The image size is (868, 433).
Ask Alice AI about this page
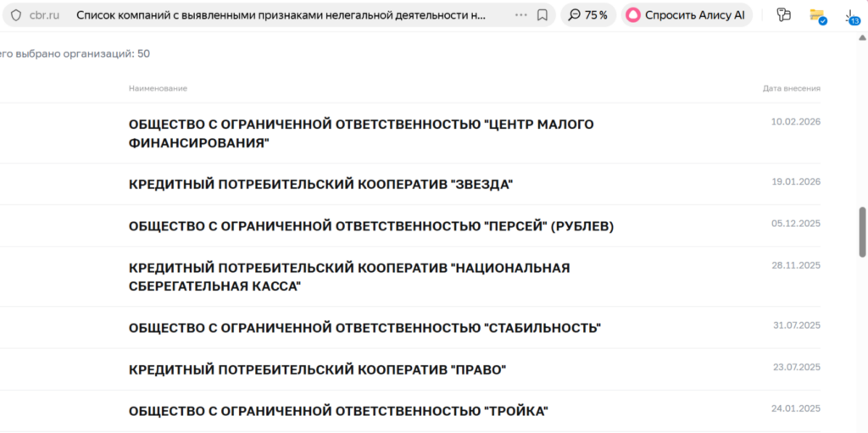pos(687,15)
